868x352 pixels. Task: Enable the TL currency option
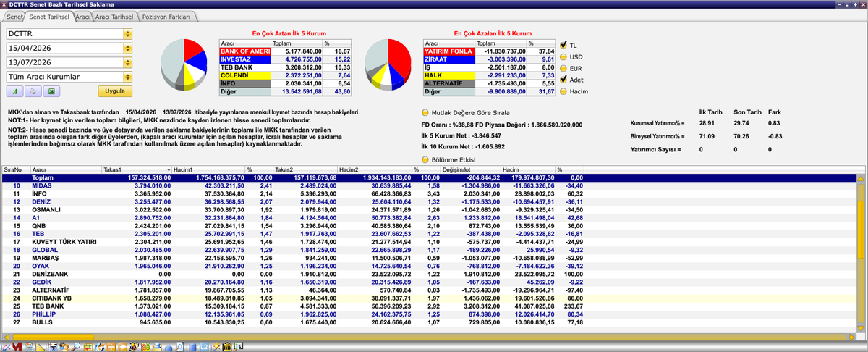pyautogui.click(x=563, y=45)
